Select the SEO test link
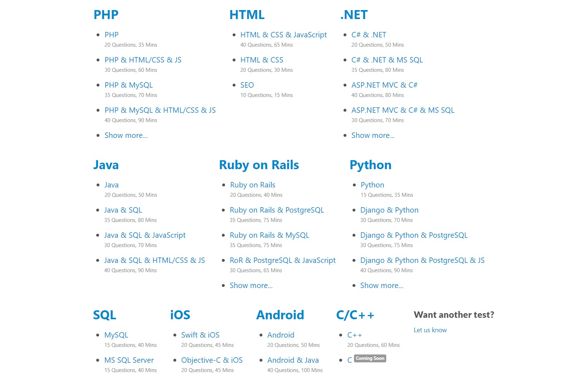 point(247,85)
